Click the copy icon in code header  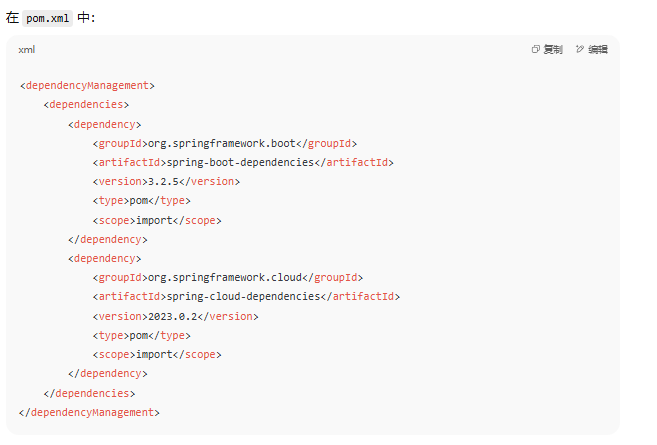pyautogui.click(x=536, y=50)
